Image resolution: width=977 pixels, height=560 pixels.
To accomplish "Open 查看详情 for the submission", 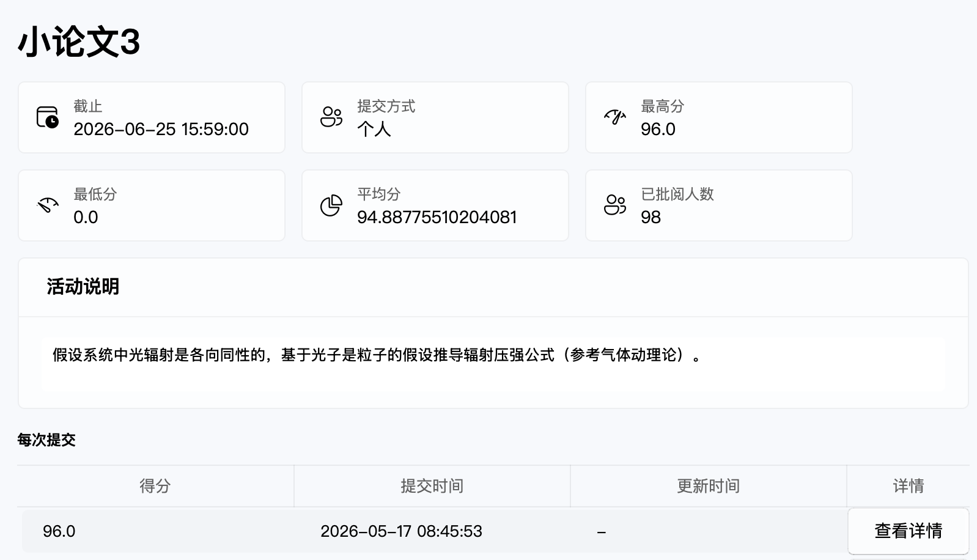I will (x=908, y=531).
